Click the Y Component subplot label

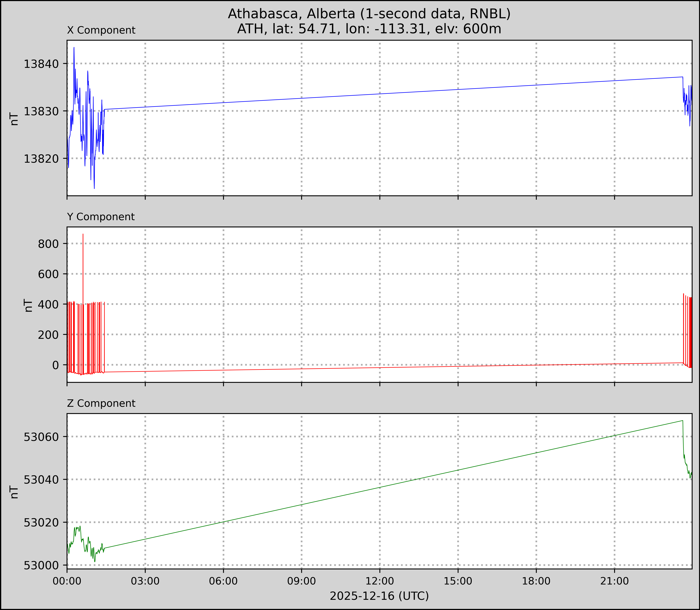[101, 217]
